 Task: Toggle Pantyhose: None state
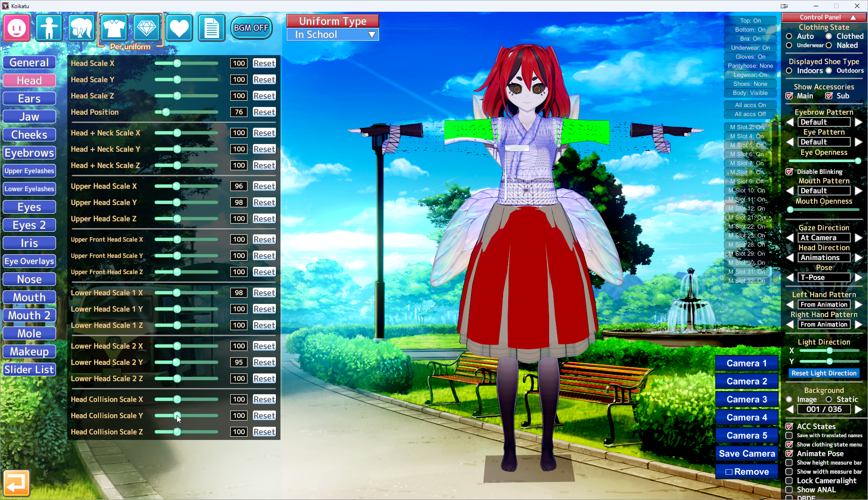(x=750, y=66)
